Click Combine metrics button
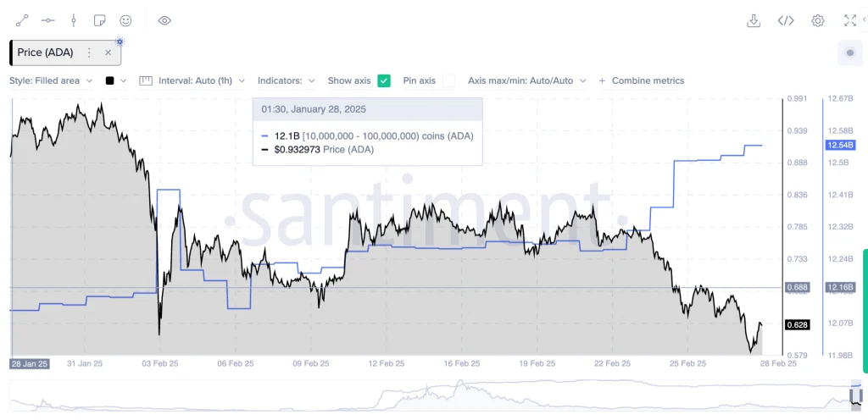 click(x=642, y=80)
